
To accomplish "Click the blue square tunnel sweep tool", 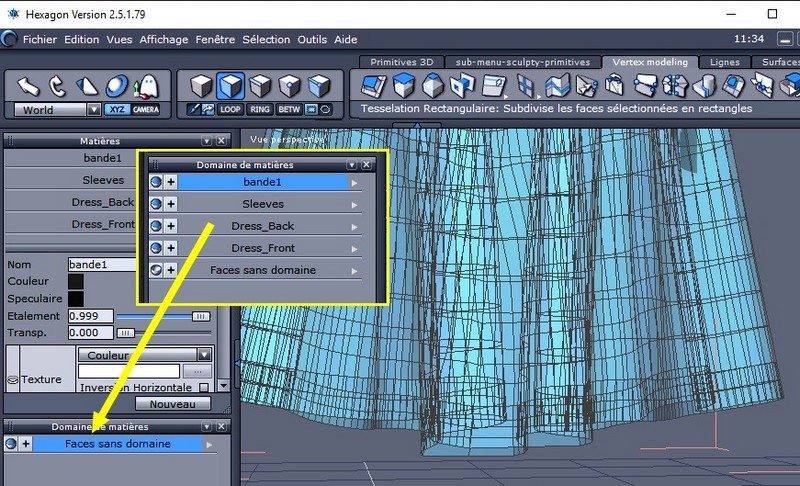I will (463, 85).
